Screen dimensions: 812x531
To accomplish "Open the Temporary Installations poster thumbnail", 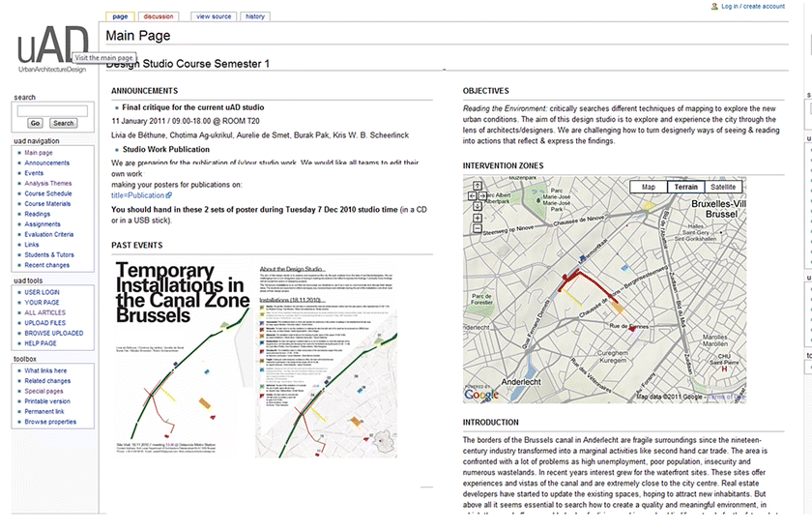I will click(183, 359).
